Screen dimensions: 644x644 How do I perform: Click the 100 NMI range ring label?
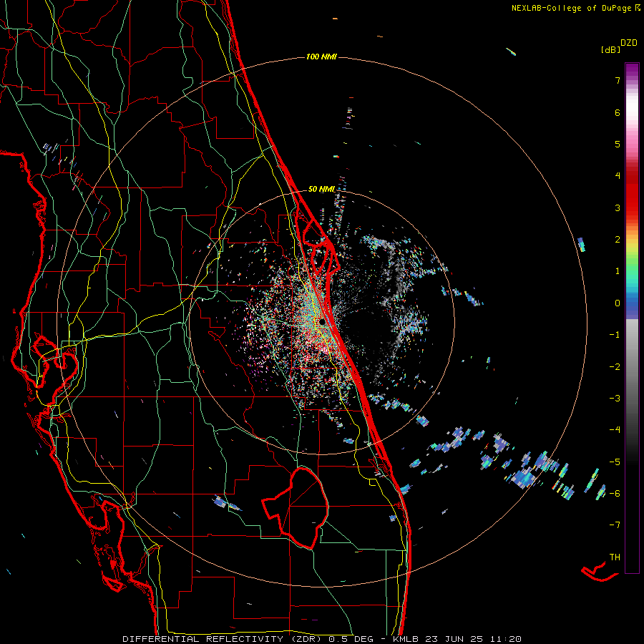[321, 57]
